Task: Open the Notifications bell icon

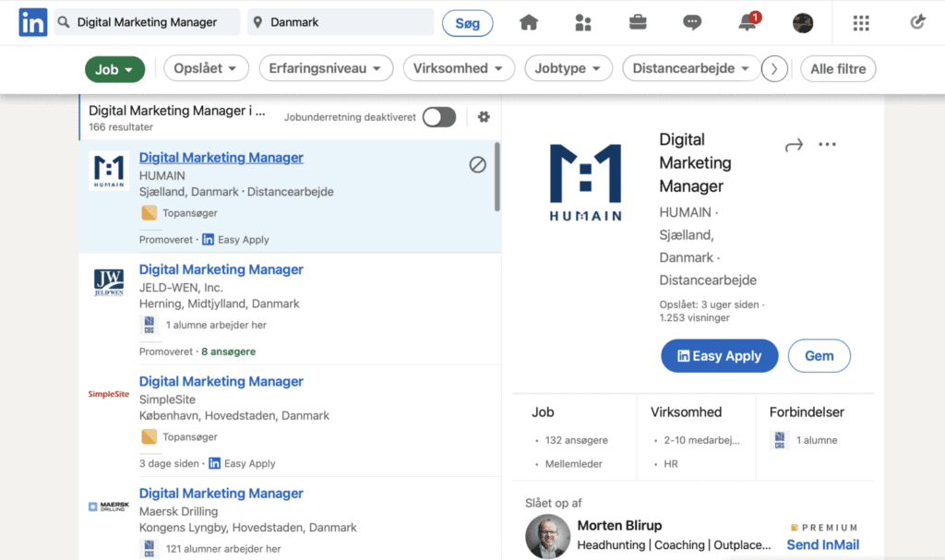Action: tap(748, 22)
